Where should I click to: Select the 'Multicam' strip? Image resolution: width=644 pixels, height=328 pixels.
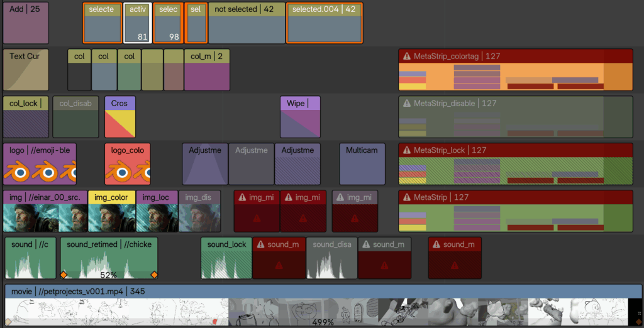(362, 164)
